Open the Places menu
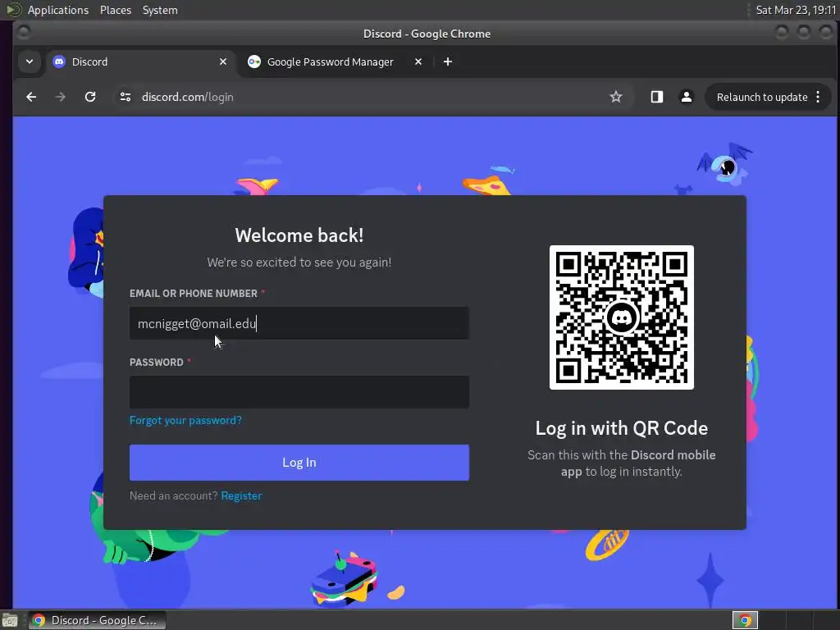Screen dimensions: 840x630 click(115, 10)
